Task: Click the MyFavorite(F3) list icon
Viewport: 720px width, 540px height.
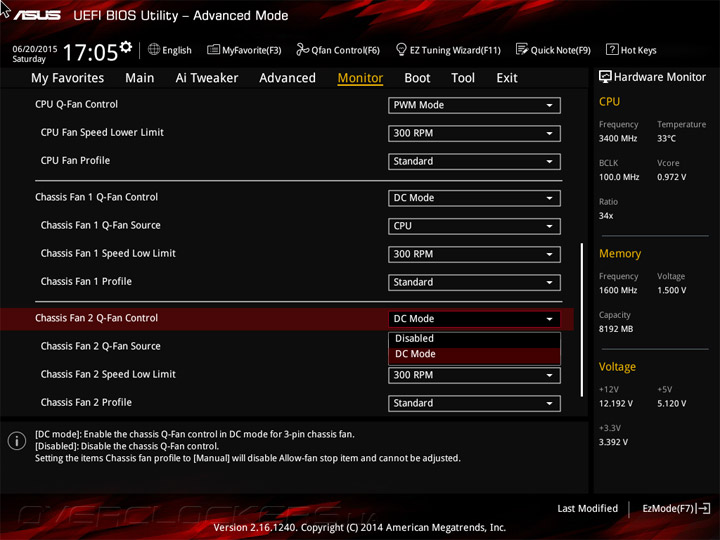Action: click(x=213, y=49)
